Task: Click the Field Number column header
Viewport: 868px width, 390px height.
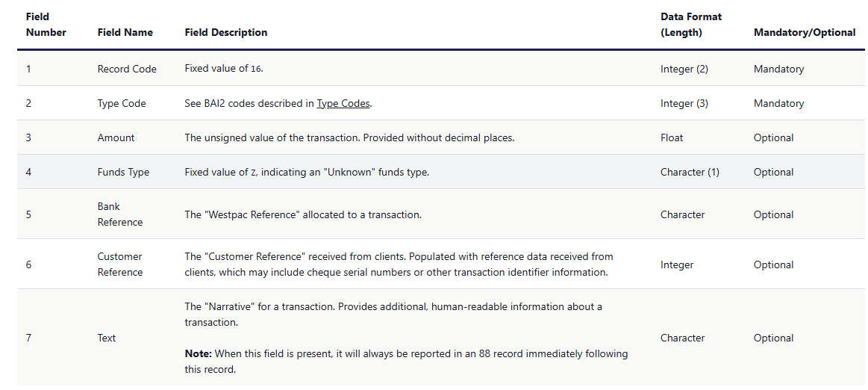Action: coord(46,25)
